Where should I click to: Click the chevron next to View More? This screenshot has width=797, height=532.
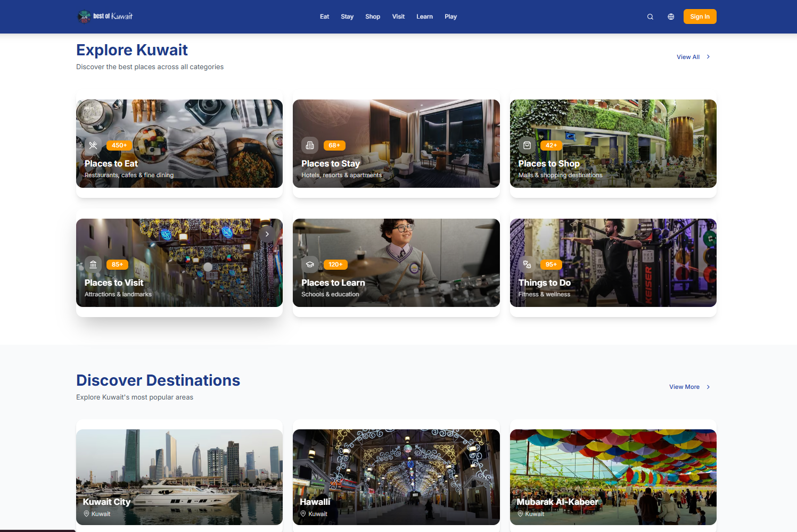(x=708, y=387)
